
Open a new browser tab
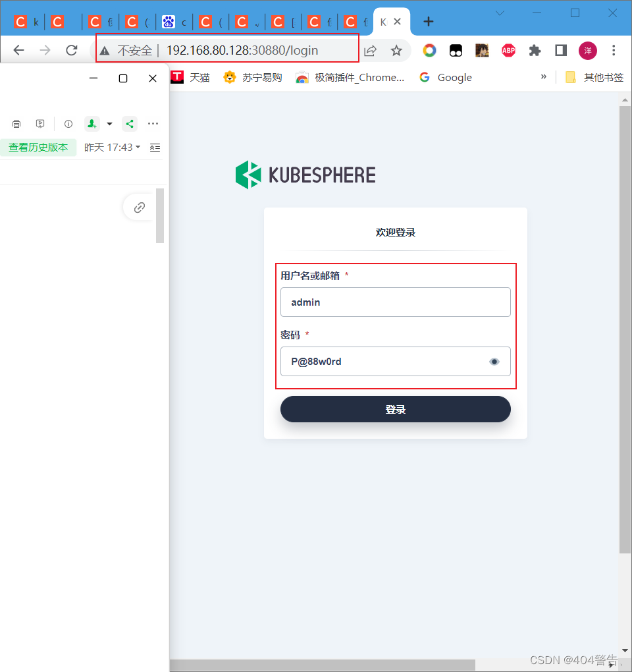429,22
